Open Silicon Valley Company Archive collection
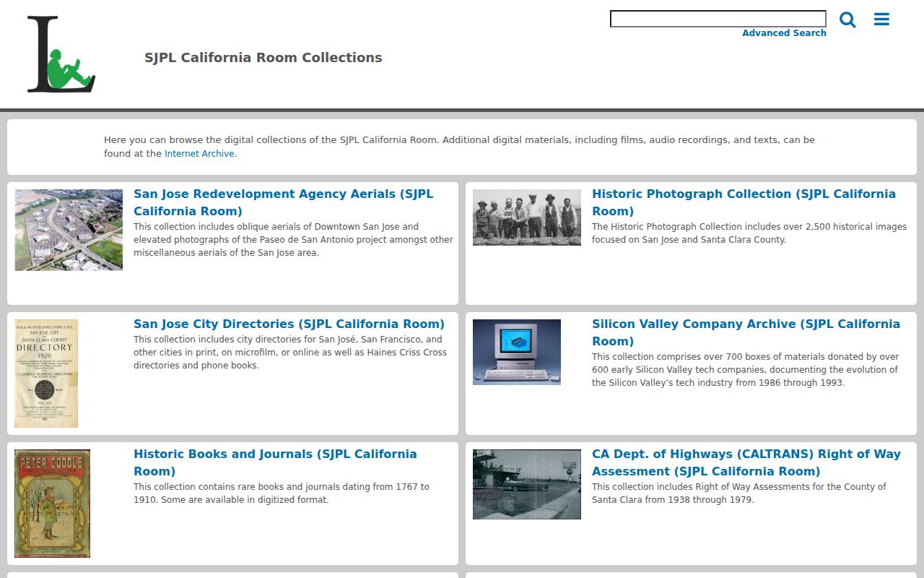The height and width of the screenshot is (578, 924). click(x=746, y=332)
